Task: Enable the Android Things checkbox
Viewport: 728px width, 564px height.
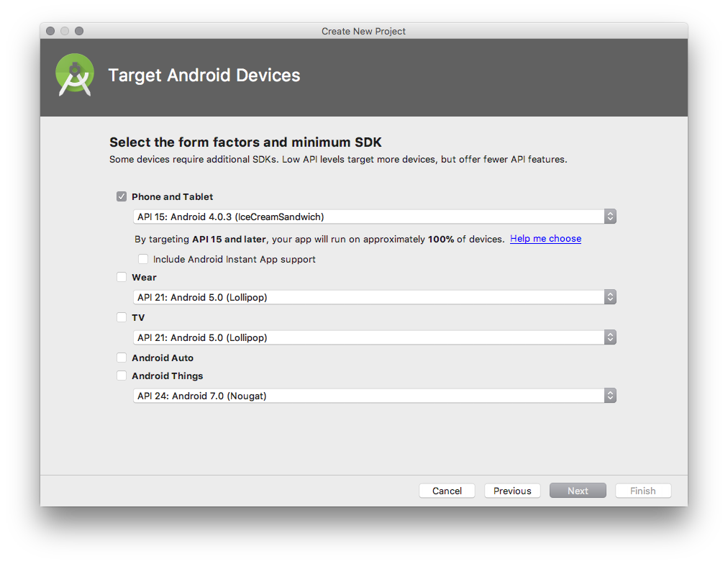Action: pos(122,376)
